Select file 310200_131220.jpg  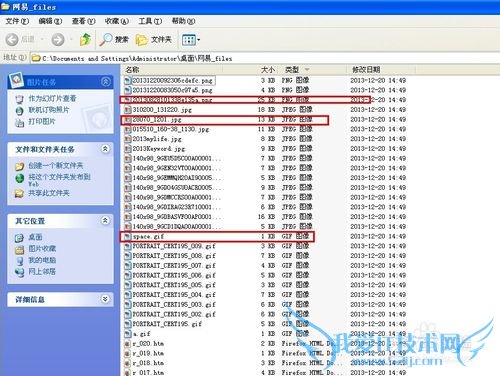pos(162,110)
